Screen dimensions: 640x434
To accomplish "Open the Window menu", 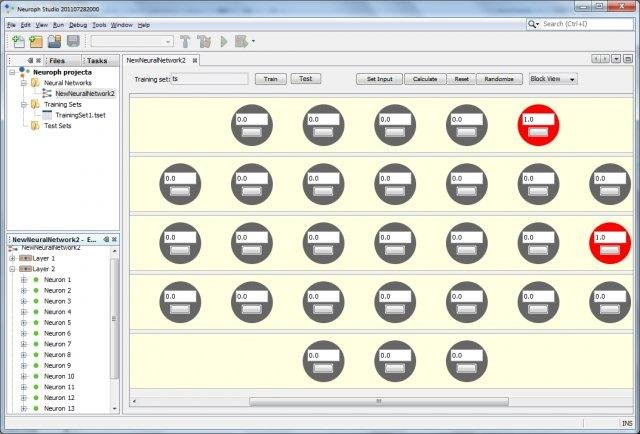I will [122, 25].
